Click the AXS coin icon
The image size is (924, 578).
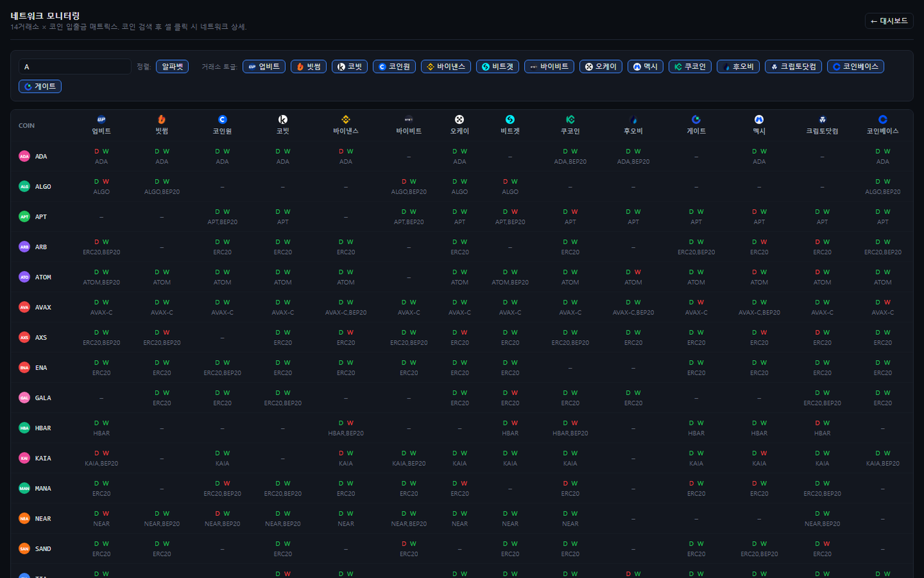click(x=24, y=338)
